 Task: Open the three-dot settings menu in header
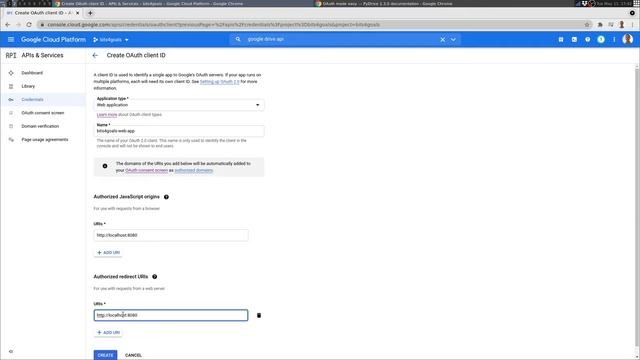point(614,40)
